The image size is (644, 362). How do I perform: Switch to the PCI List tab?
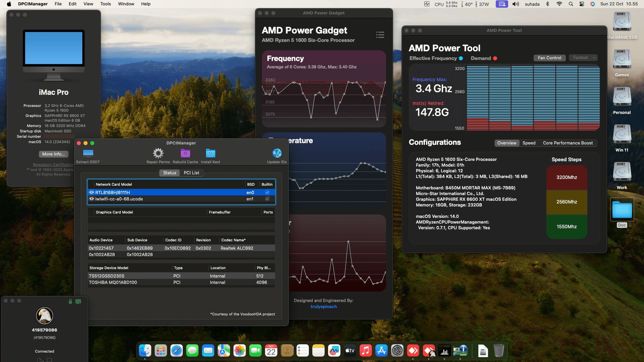(192, 173)
